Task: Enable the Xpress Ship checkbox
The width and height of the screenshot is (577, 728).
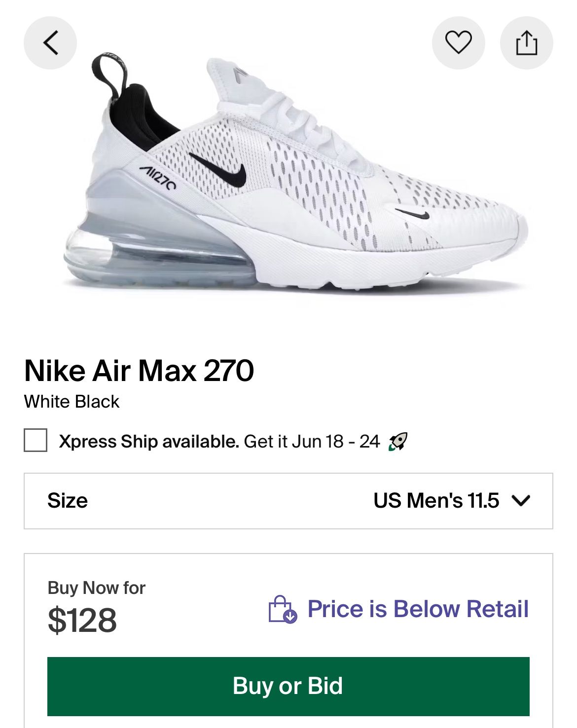Action: [x=36, y=440]
